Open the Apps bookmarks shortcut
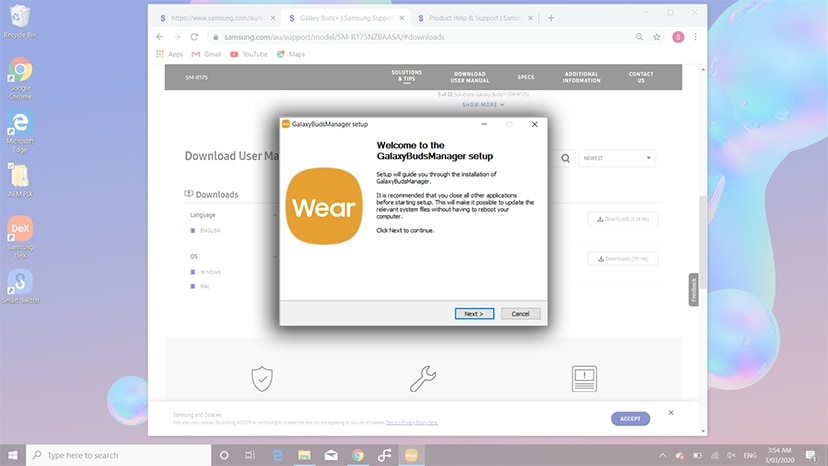 170,54
